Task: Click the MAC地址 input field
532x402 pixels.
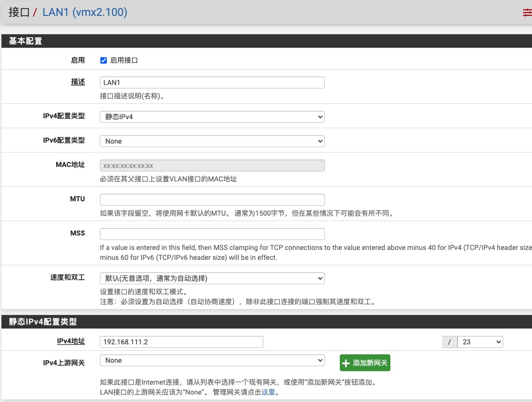Action: (212, 165)
